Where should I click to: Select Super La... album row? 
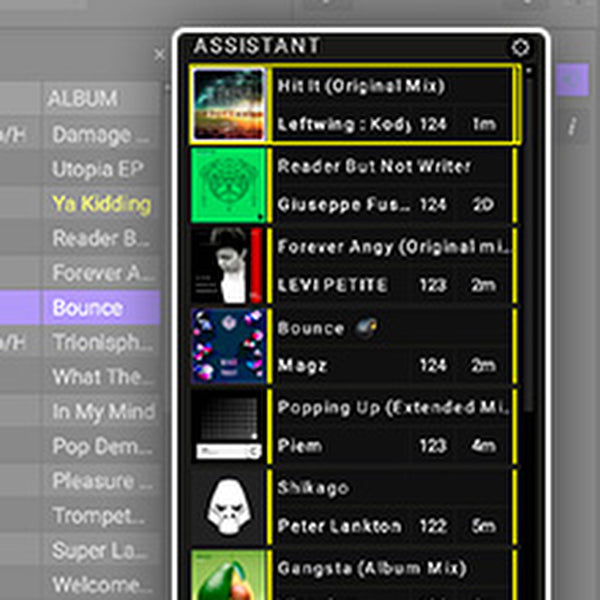click(x=101, y=551)
